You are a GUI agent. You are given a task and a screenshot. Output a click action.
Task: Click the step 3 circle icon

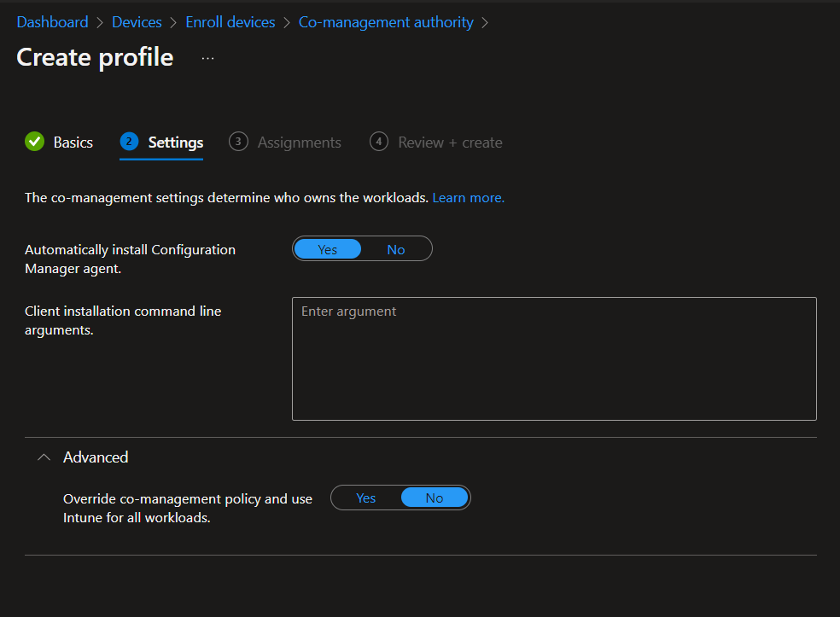pyautogui.click(x=238, y=142)
